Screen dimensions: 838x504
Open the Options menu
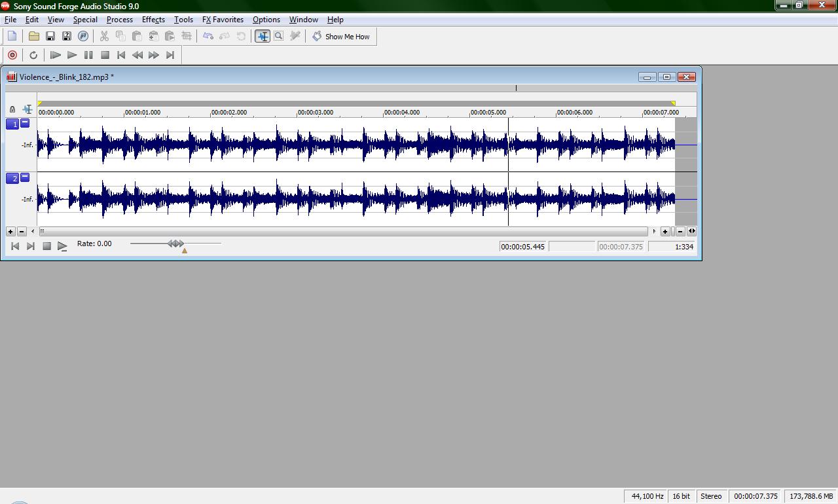[x=266, y=20]
